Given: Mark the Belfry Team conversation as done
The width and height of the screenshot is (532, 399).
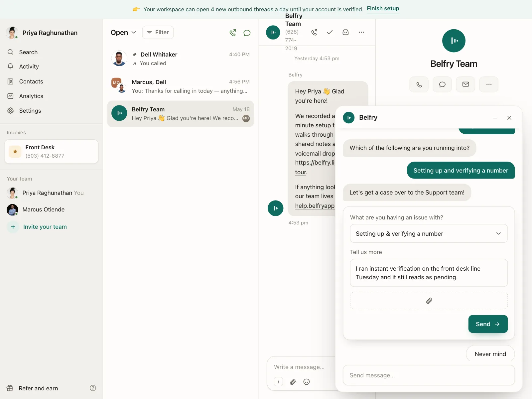Looking at the screenshot, I should [330, 32].
